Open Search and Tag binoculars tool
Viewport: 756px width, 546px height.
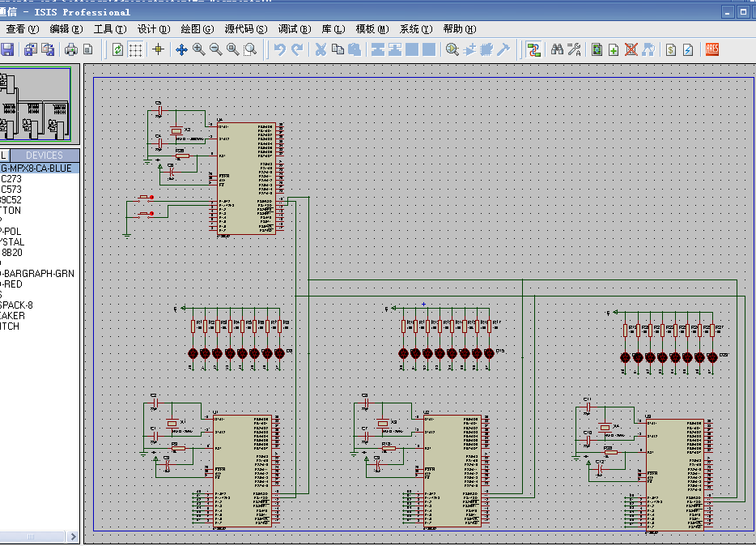[557, 49]
